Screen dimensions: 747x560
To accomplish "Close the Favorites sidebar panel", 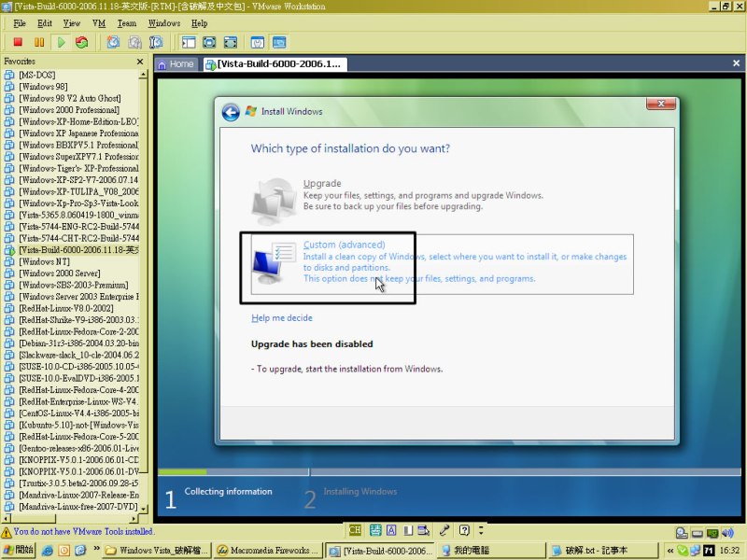I will tap(139, 62).
